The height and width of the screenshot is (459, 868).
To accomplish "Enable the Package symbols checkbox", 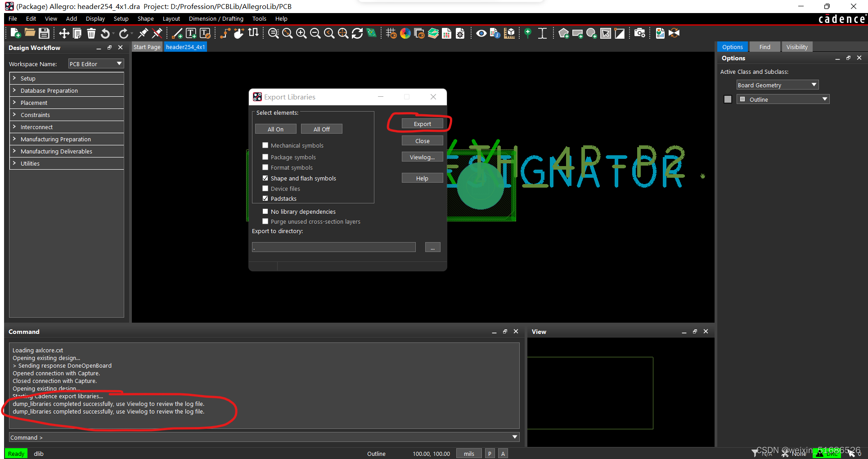I will pos(265,157).
